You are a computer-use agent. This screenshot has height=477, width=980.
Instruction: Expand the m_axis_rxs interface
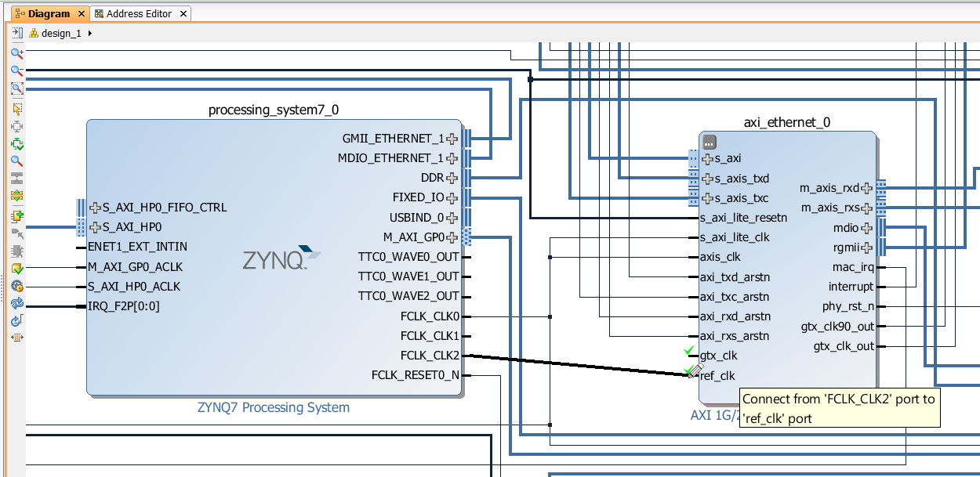pyautogui.click(x=866, y=208)
